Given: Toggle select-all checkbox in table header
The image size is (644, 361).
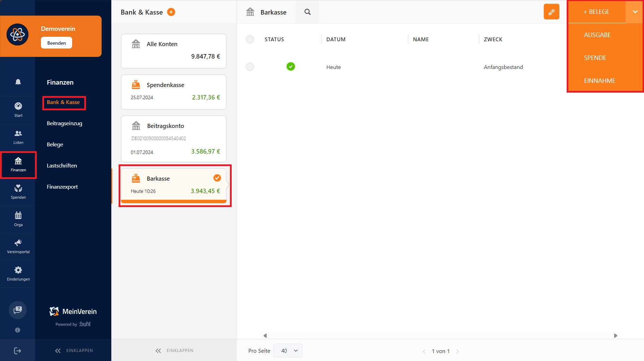Looking at the screenshot, I should (250, 39).
